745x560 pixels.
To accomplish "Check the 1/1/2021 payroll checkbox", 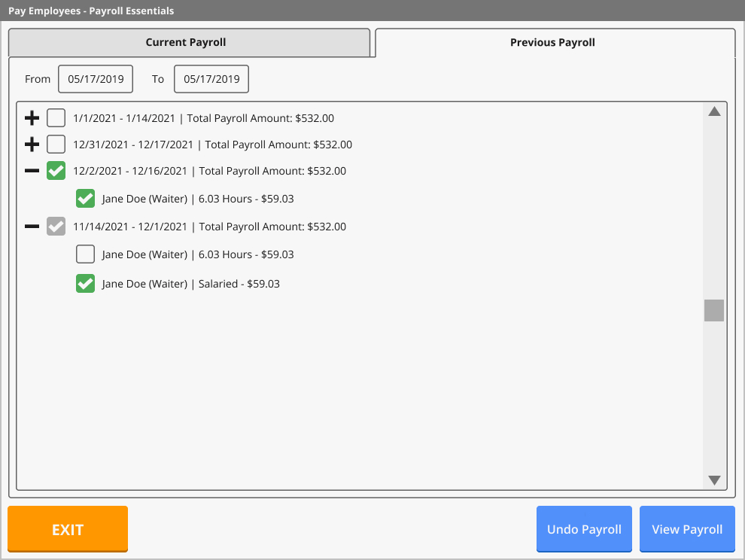I will coord(56,117).
